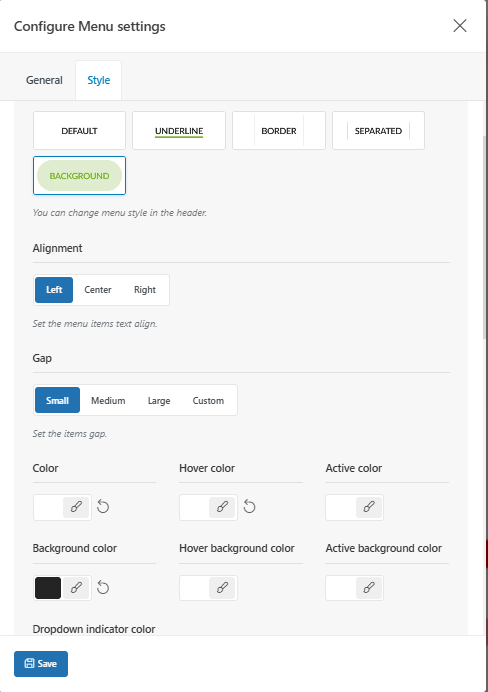
Task: Set gap to Large
Action: (x=159, y=400)
